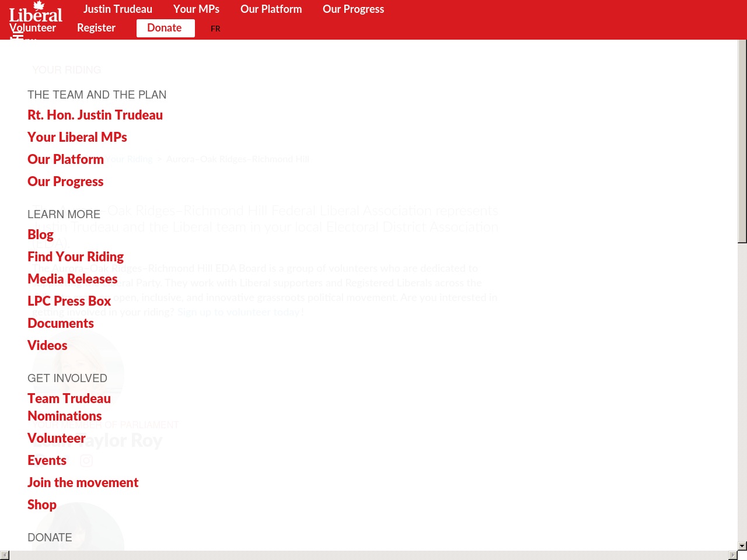Click the GET INVOLVED heading
747x560 pixels.
click(x=67, y=378)
